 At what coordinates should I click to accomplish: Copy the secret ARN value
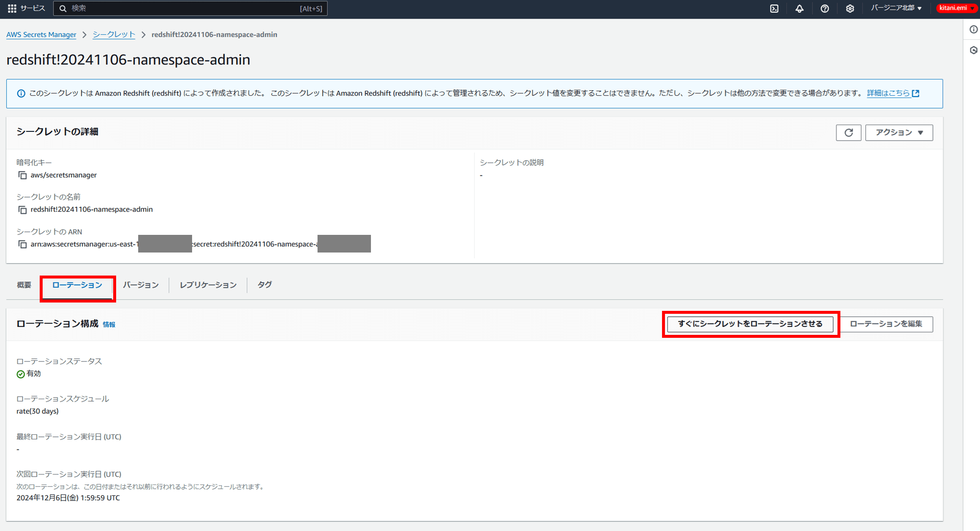click(23, 244)
